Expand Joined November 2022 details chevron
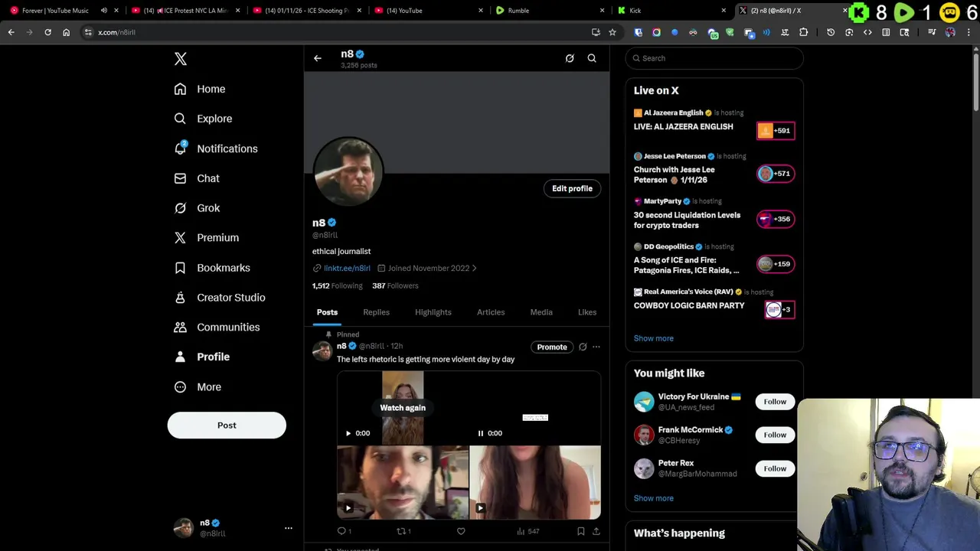Viewport: 980px width, 551px height. point(474,269)
